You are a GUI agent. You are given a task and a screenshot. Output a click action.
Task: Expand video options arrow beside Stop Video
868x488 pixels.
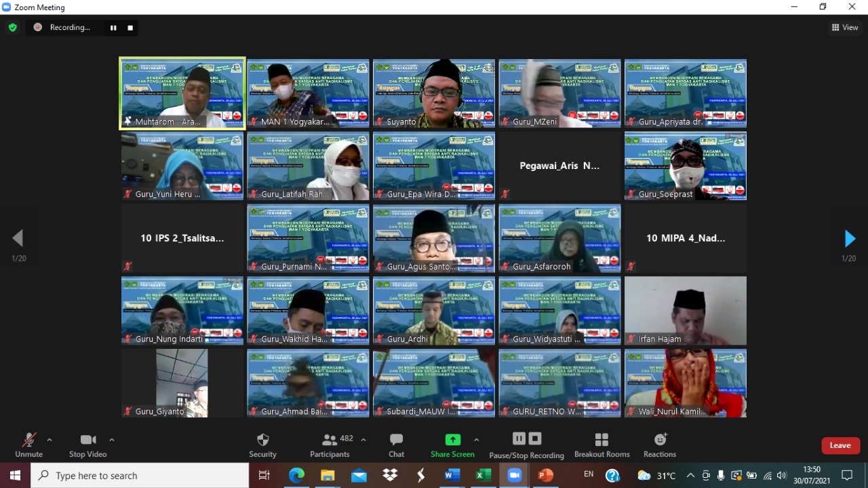tap(112, 440)
